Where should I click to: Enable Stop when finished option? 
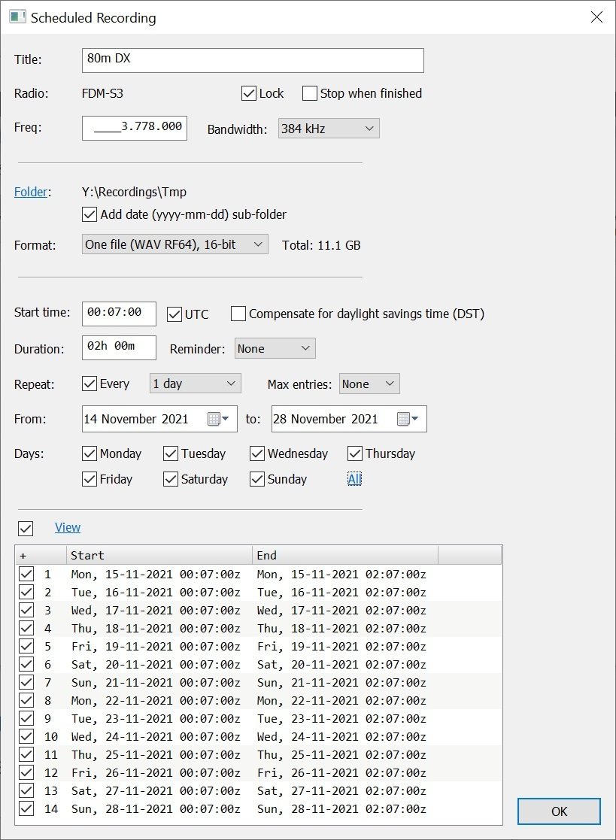coord(310,93)
